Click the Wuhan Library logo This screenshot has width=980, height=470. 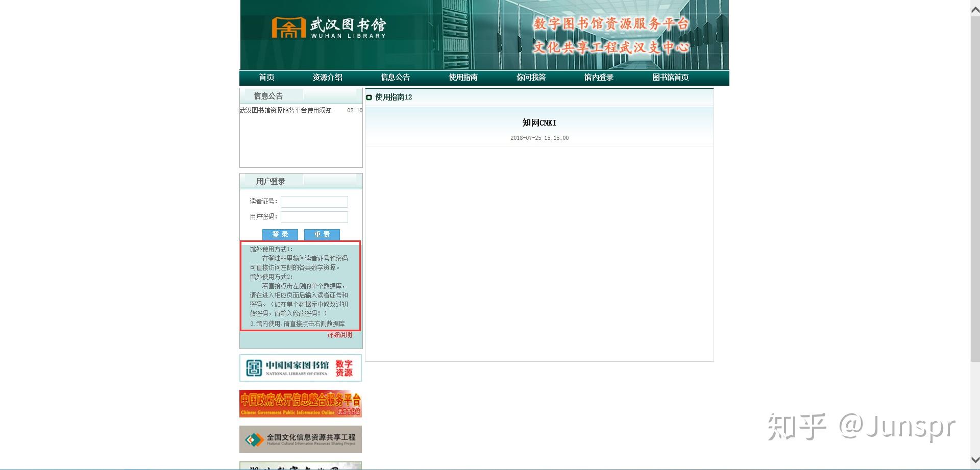pyautogui.click(x=329, y=28)
